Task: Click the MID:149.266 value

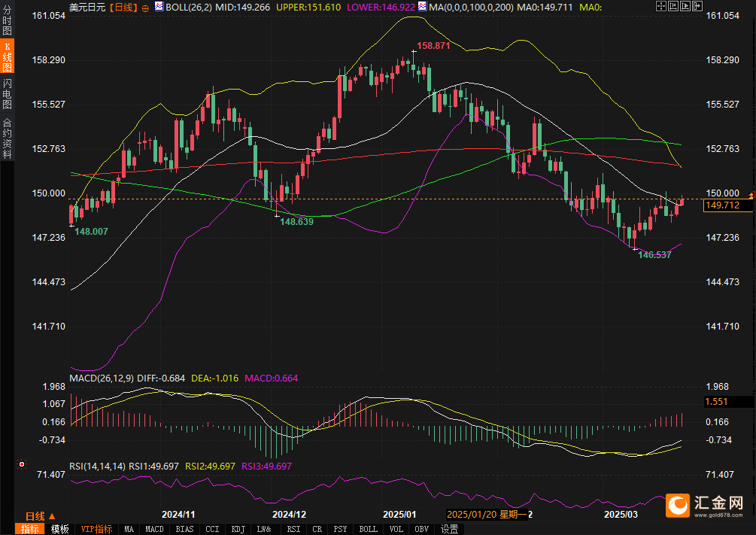Action: pos(242,8)
